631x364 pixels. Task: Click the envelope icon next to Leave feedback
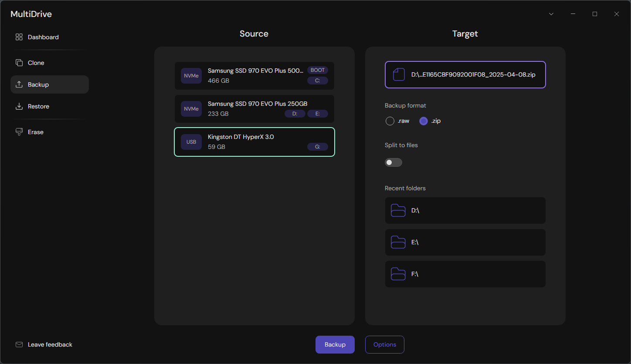(19, 344)
